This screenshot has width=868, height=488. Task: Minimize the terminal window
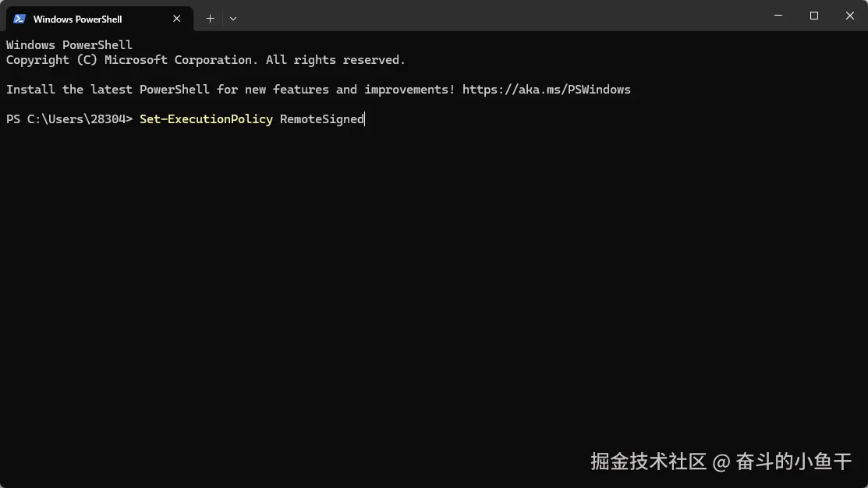click(778, 16)
